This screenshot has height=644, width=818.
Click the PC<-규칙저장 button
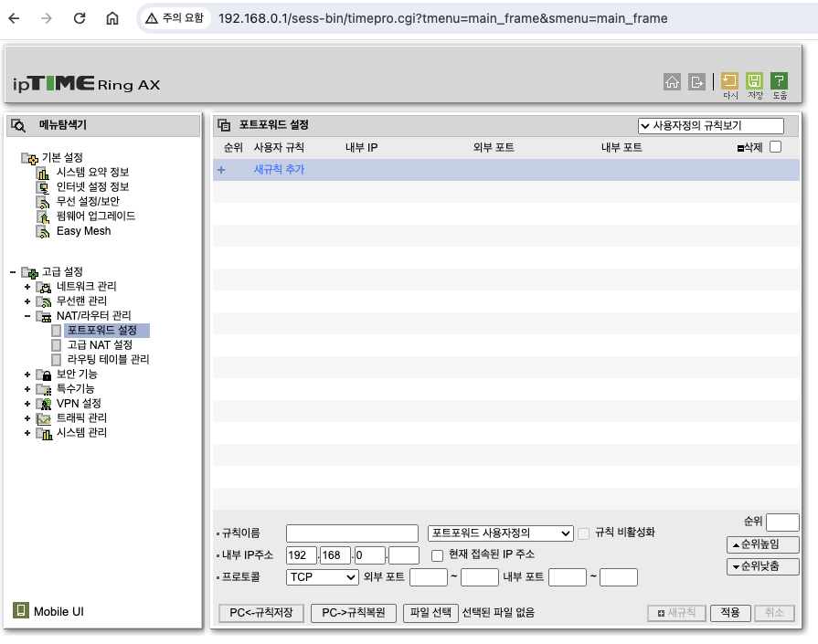261,613
